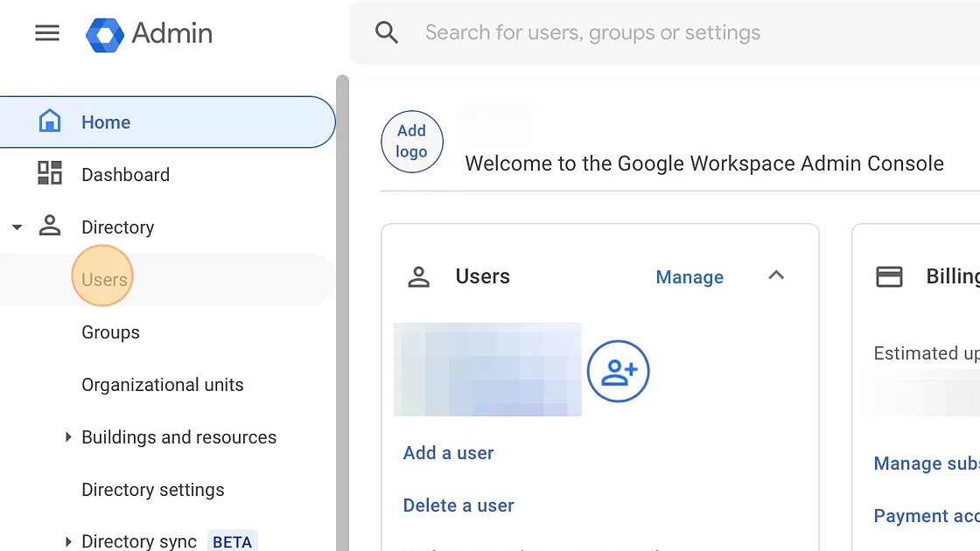Click the search magnifying glass icon

coord(386,31)
